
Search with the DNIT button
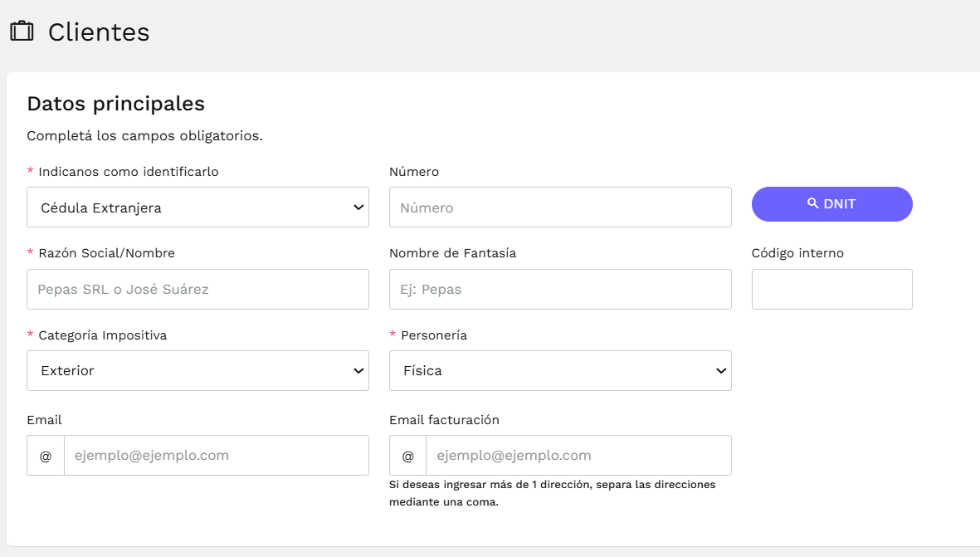click(831, 204)
